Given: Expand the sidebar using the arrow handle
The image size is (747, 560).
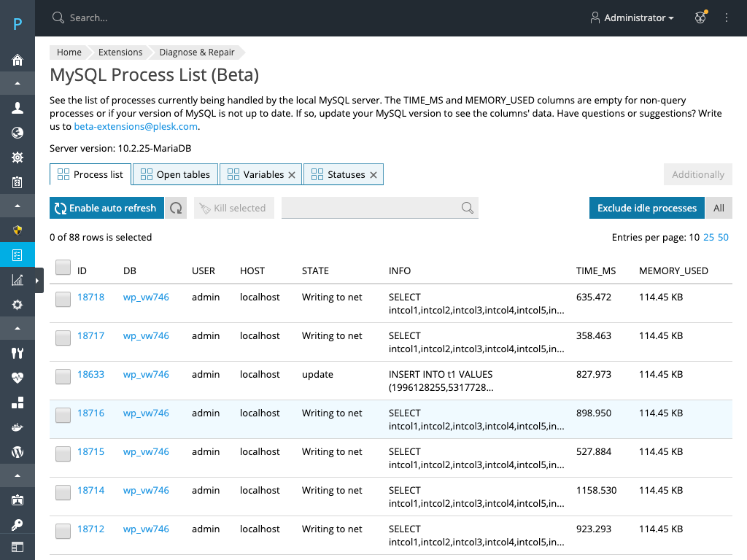Looking at the screenshot, I should coord(37,281).
